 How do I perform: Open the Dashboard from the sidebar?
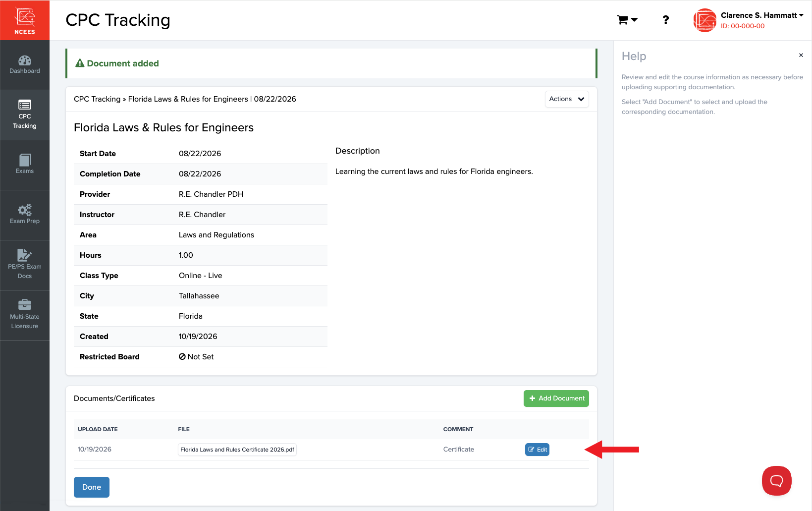coord(25,65)
